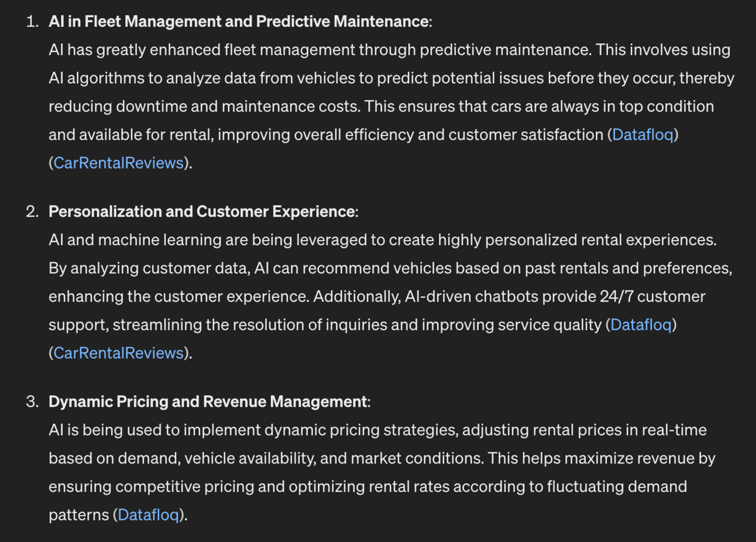Image resolution: width=756 pixels, height=542 pixels.
Task: Click "Dynamic Pricing and Revenue Management" heading
Action: click(208, 402)
